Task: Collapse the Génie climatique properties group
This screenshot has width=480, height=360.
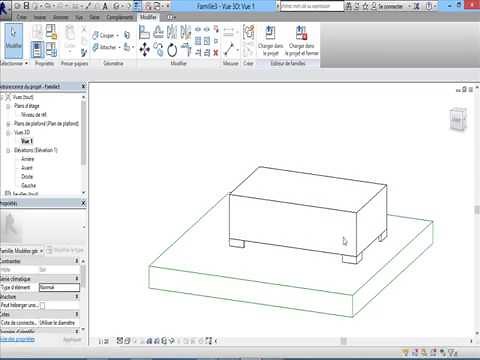Action: (x=77, y=278)
